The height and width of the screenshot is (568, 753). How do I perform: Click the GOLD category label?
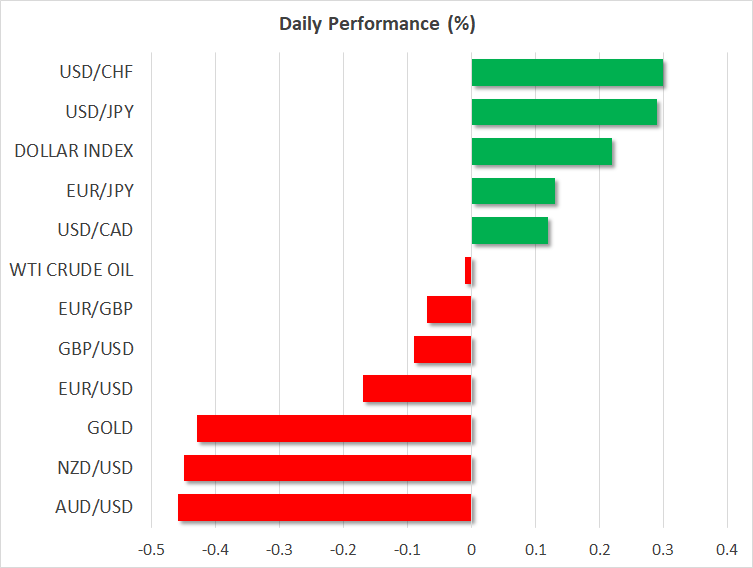[110, 428]
